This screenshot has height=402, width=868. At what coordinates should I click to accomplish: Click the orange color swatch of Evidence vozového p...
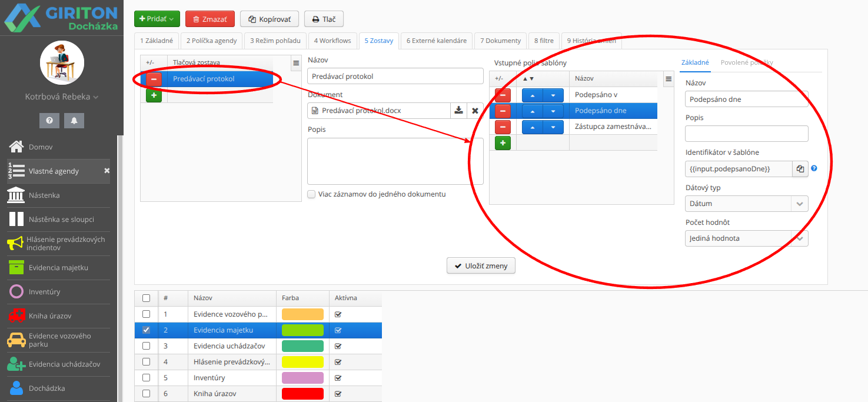(302, 314)
